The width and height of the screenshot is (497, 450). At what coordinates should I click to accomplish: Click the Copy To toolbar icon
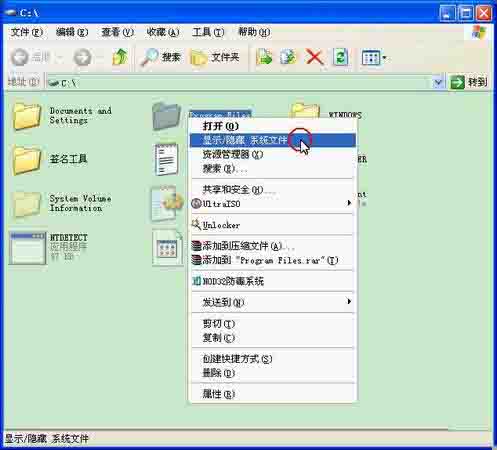288,57
